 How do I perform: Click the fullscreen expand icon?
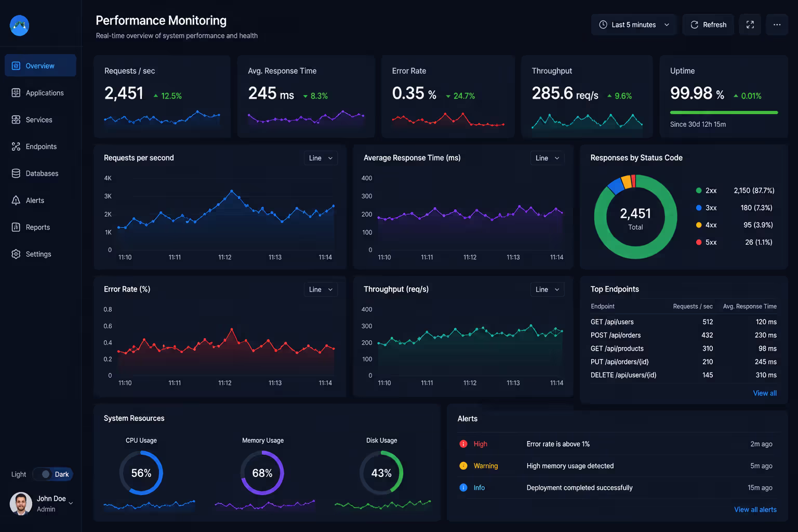[750, 25]
